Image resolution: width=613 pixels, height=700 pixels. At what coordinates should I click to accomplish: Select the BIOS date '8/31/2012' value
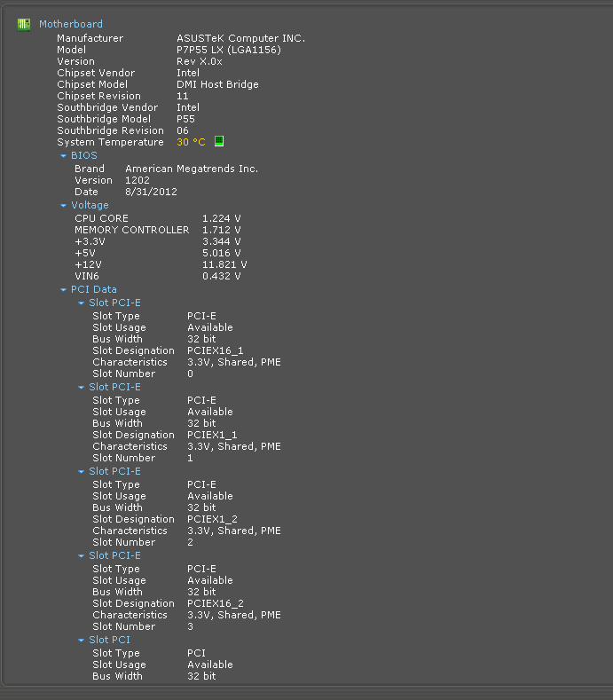[151, 192]
